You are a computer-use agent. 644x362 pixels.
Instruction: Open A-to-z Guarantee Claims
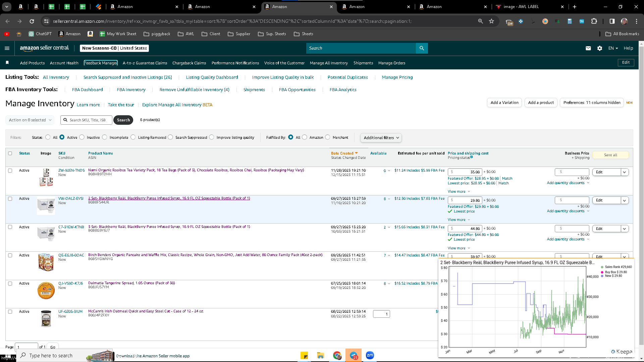click(x=145, y=63)
